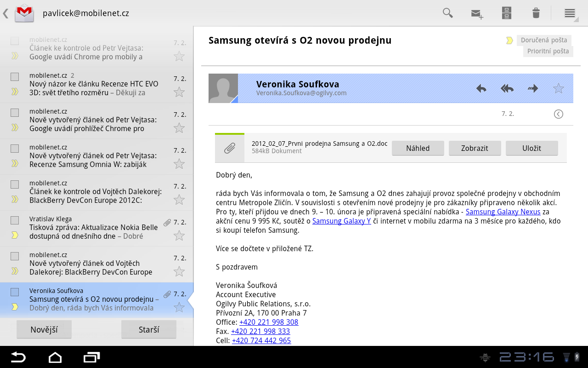Open Prioritní pošta label
The width and height of the screenshot is (588, 368).
coord(548,51)
